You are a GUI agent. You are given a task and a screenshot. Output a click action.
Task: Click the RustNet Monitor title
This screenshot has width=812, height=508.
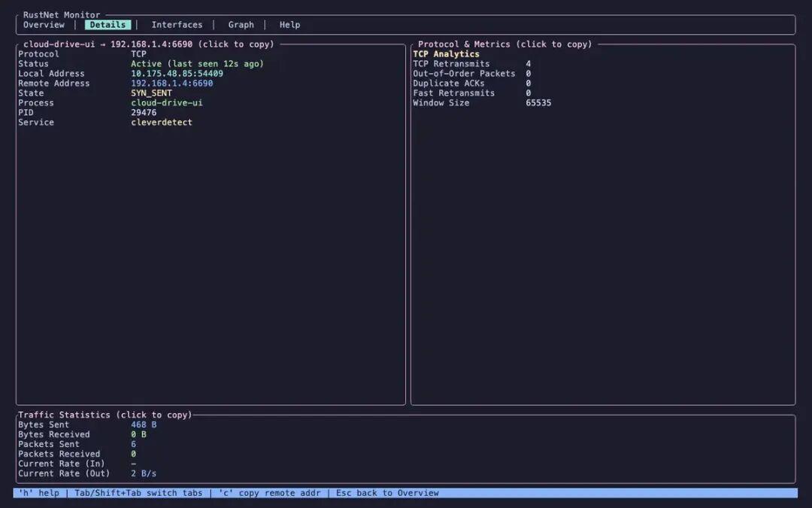(61, 15)
